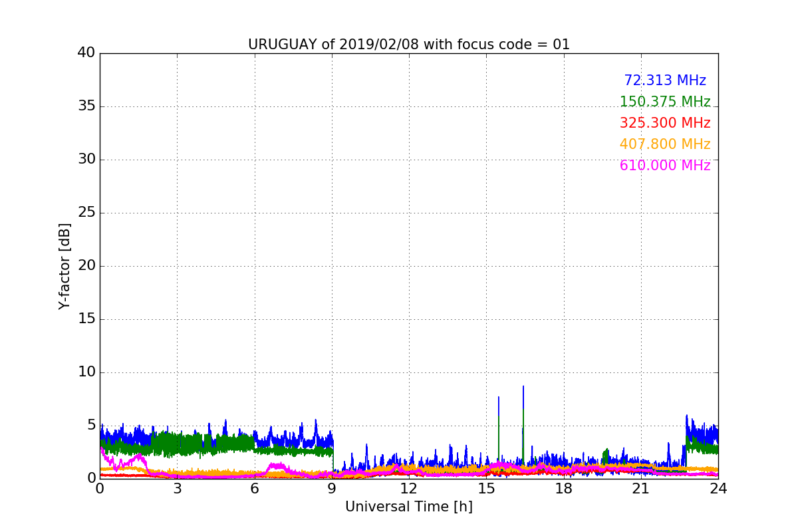Click the y-axis tick label 25
The width and height of the screenshot is (798, 532).
click(x=86, y=213)
